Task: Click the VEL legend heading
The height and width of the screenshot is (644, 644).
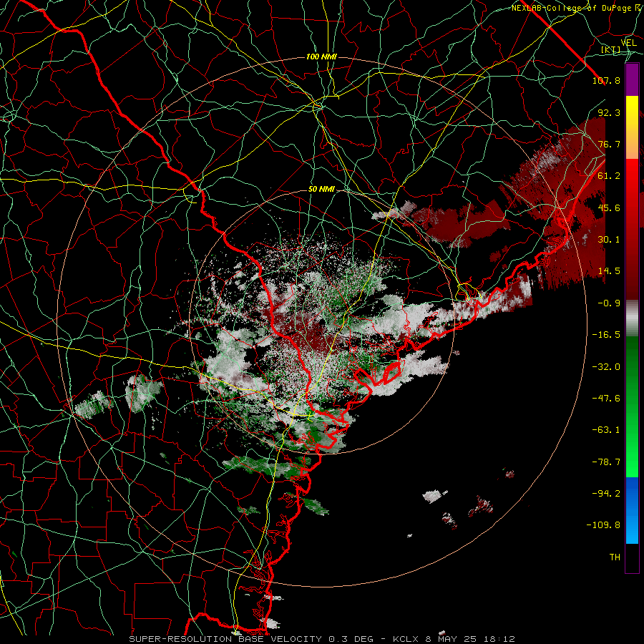Action: coord(628,43)
